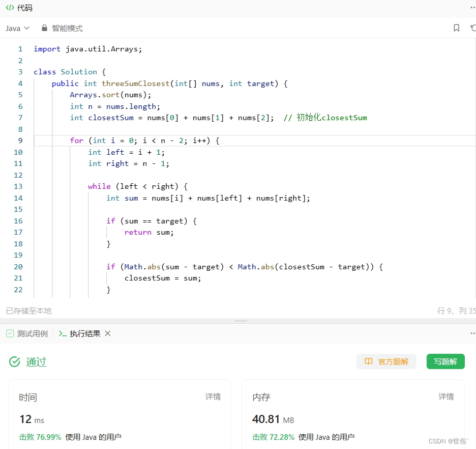476x449 pixels.
Task: Toggle 智能模式 smart mode label
Action: pyautogui.click(x=67, y=28)
